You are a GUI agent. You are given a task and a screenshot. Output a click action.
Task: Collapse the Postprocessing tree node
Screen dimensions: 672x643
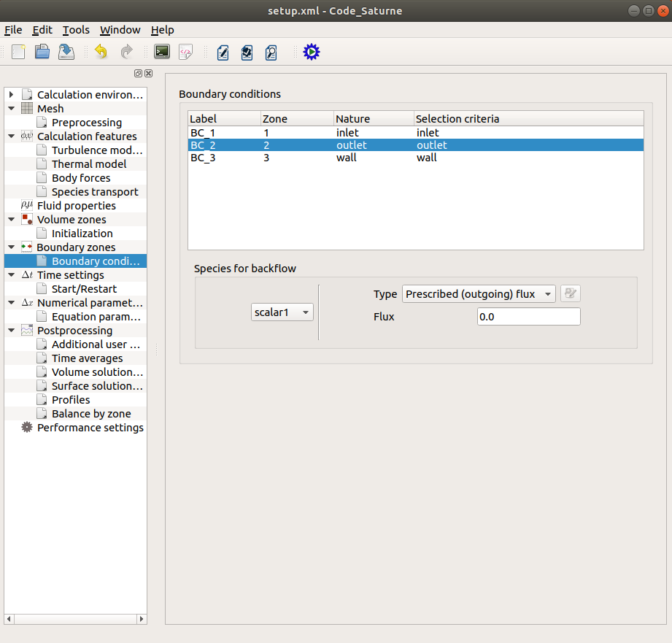click(11, 331)
